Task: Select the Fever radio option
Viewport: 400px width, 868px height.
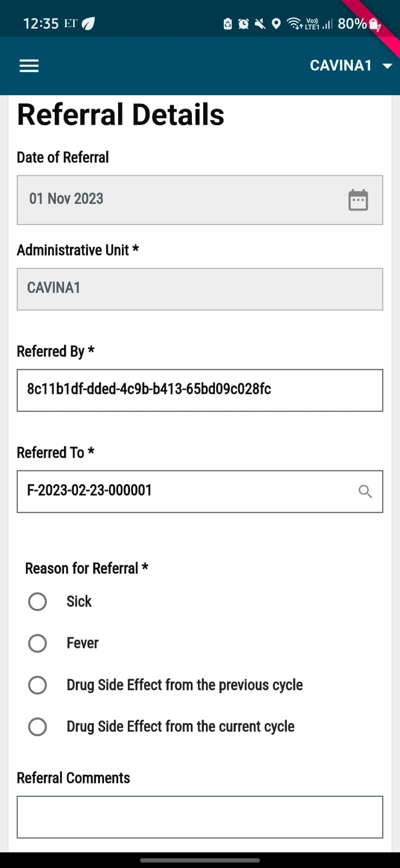Action: tap(37, 643)
